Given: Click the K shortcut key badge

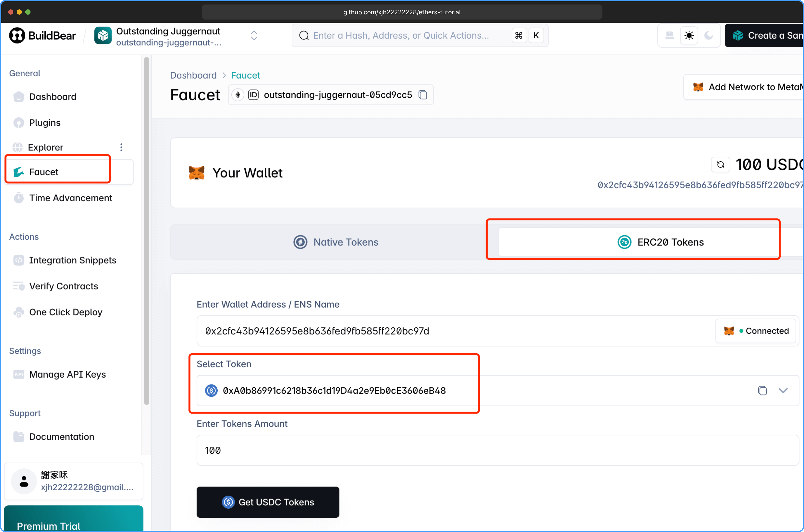Looking at the screenshot, I should [536, 35].
